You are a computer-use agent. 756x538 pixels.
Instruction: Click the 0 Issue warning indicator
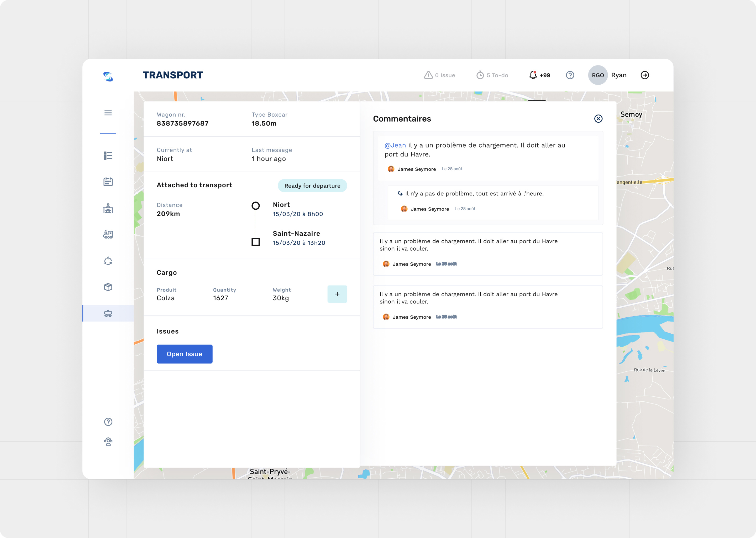pyautogui.click(x=440, y=75)
